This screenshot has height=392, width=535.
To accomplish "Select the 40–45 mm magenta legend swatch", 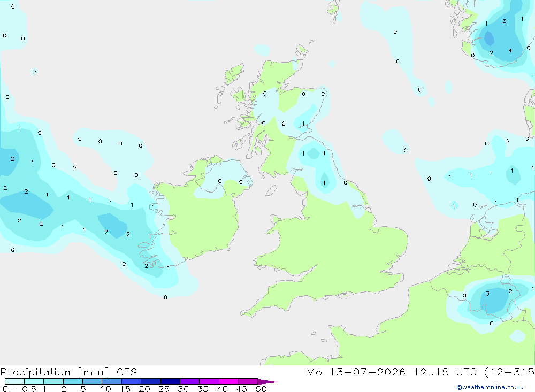I will (228, 381).
